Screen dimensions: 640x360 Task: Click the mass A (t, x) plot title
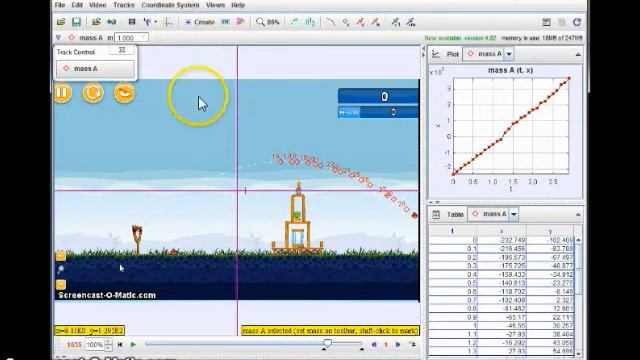510,70
